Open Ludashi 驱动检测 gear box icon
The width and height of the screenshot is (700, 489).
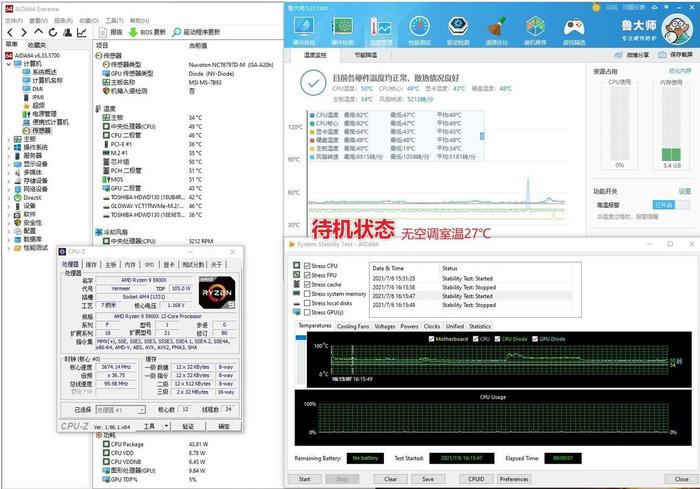point(458,27)
